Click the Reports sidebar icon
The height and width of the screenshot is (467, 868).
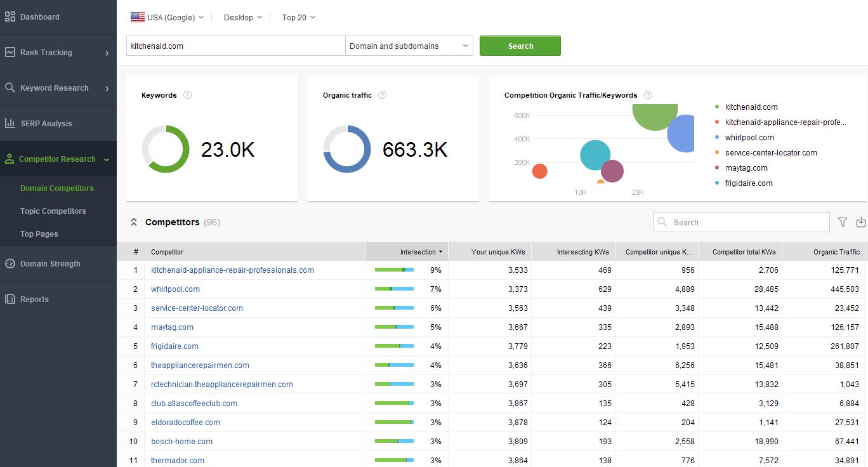click(10, 299)
